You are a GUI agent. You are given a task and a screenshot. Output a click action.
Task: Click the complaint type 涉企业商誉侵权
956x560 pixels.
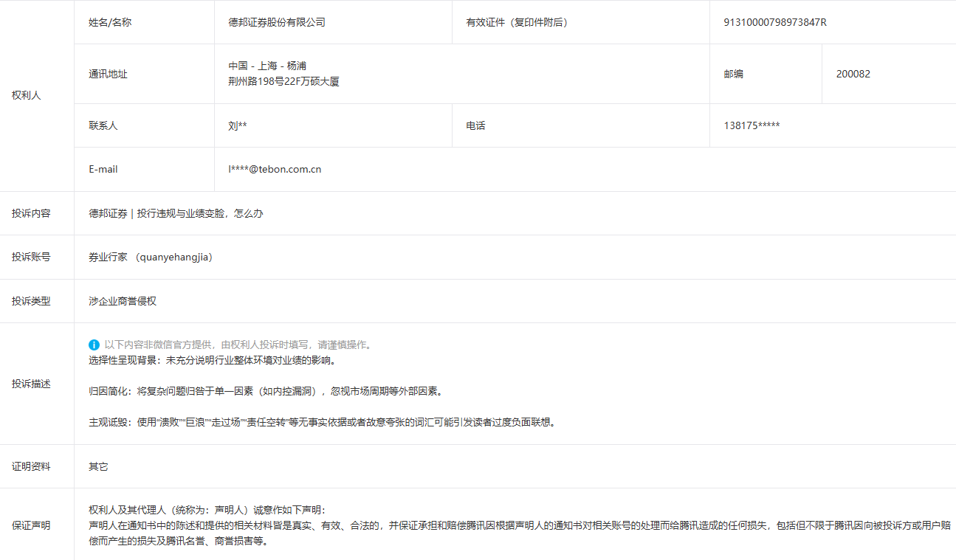pyautogui.click(x=123, y=301)
